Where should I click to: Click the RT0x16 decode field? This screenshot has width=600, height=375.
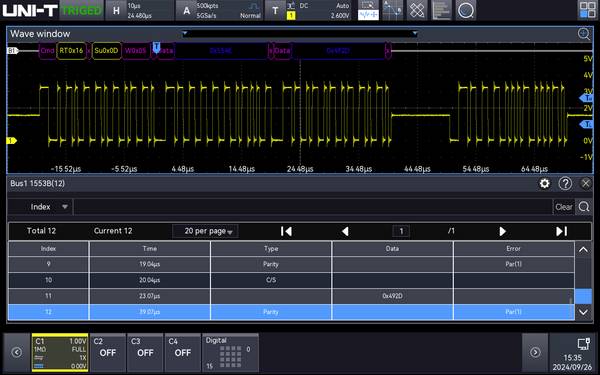point(71,51)
